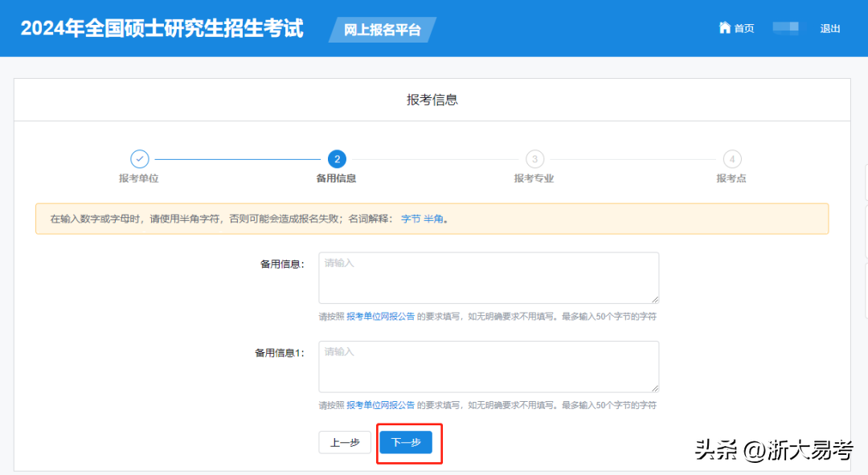Log out using the 退出 link
The image size is (868, 475).
tap(830, 29)
